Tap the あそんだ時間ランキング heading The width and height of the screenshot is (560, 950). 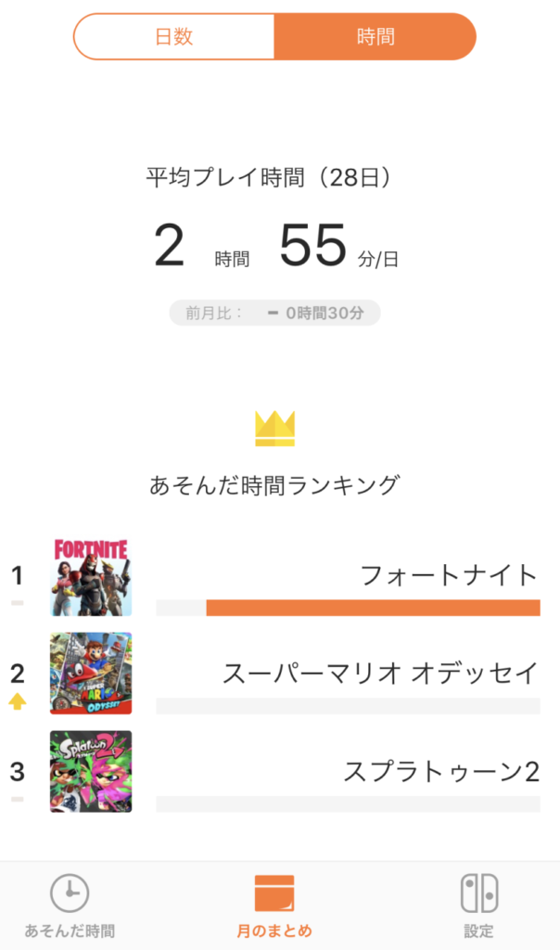(x=274, y=484)
